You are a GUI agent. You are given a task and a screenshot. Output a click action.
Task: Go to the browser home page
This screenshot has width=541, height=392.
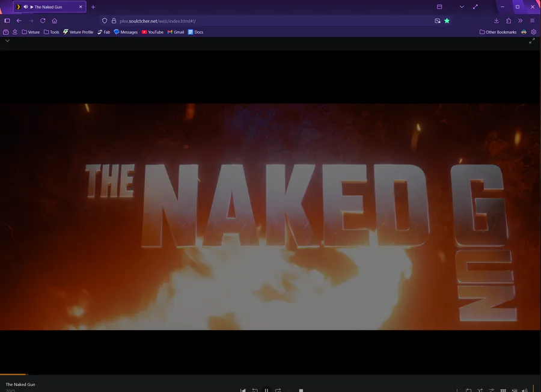click(55, 20)
